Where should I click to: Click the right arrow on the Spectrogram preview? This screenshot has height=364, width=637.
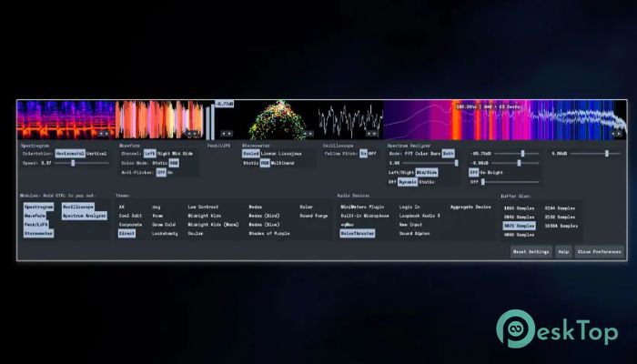[106, 134]
